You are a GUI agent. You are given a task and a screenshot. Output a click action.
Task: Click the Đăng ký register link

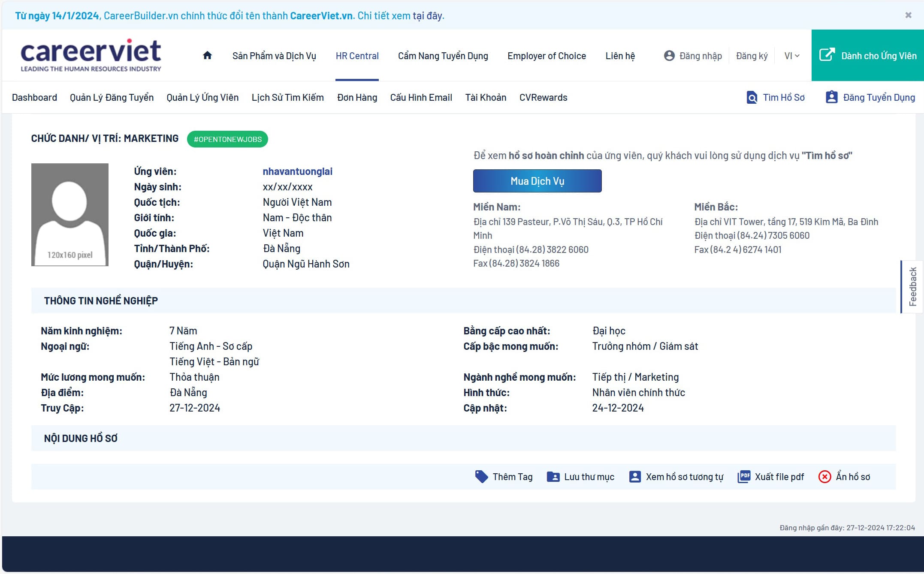(752, 56)
